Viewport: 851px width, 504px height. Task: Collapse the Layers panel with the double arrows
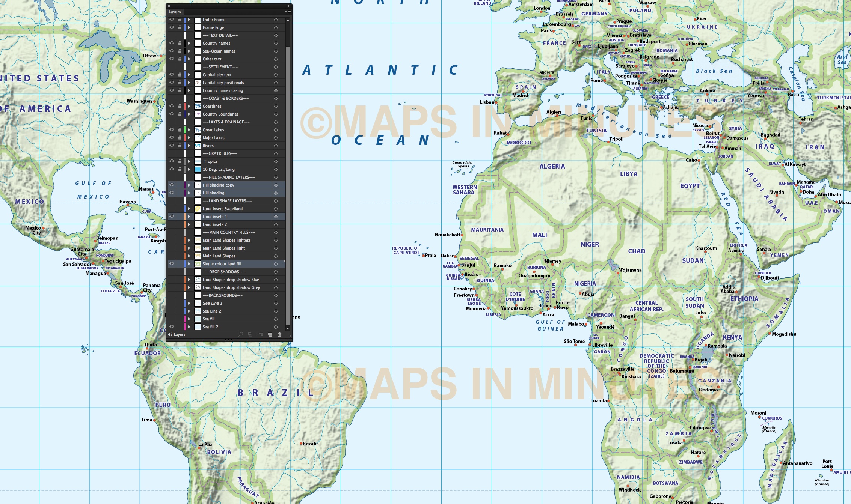point(288,6)
